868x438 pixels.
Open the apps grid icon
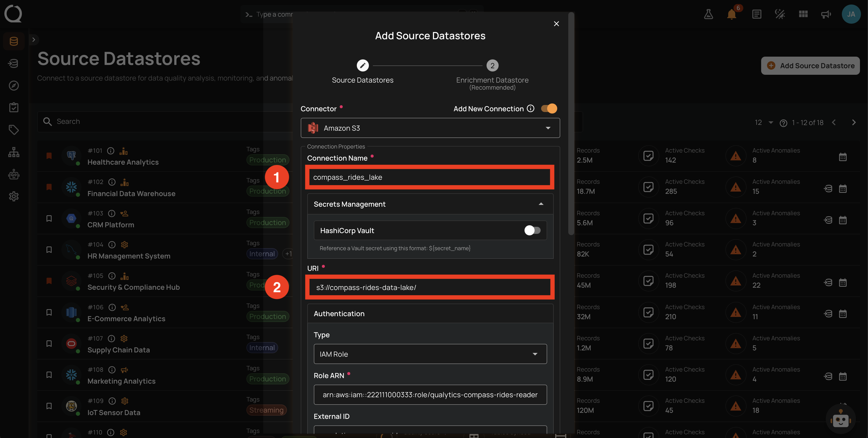[x=803, y=14]
